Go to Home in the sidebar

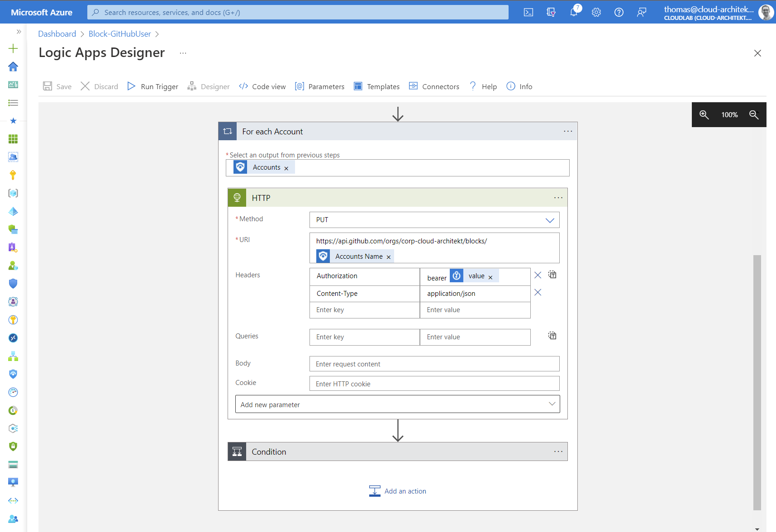pyautogui.click(x=13, y=66)
